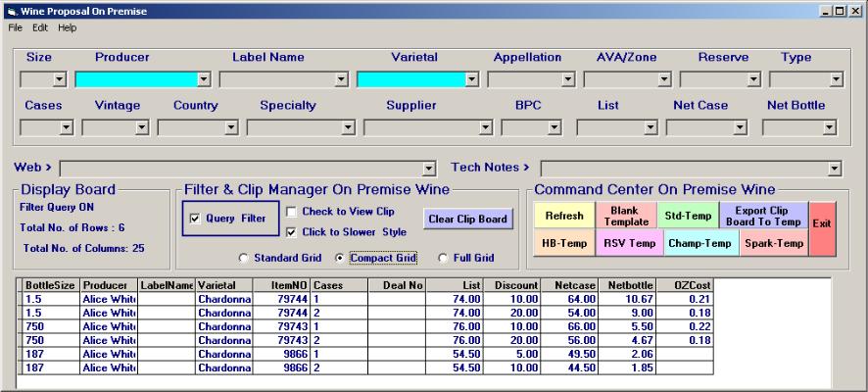Click the yellow Refresh button

point(564,216)
